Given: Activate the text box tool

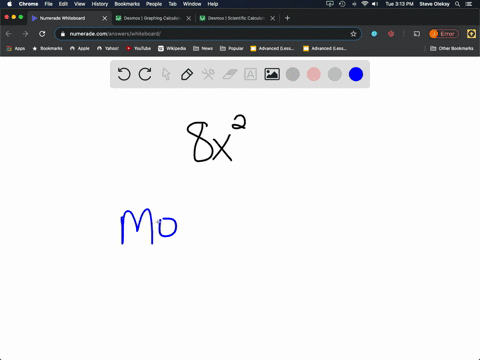Looking at the screenshot, I should point(250,74).
